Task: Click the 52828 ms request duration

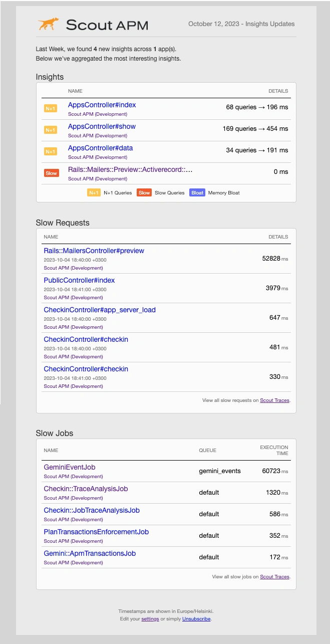Action: coord(275,259)
